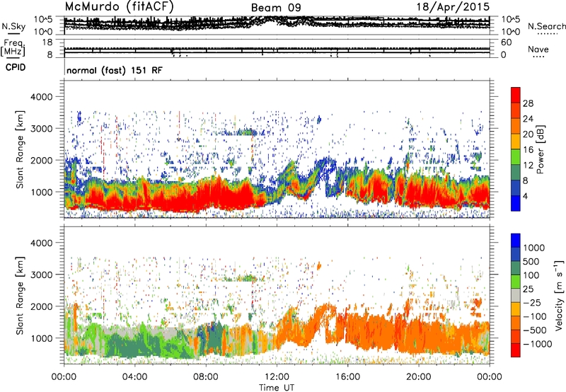566x392 pixels.
Task: Click the left '10^5' noise axis tick
Action: click(43, 19)
